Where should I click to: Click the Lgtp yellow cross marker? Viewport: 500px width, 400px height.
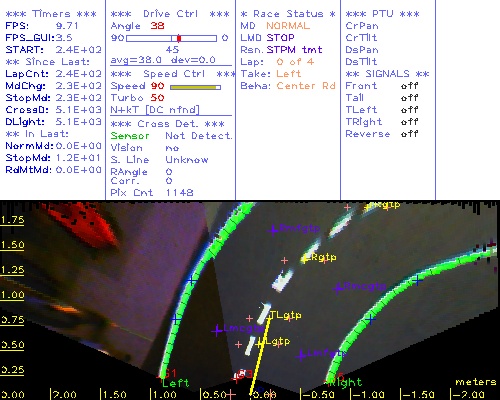click(x=259, y=344)
